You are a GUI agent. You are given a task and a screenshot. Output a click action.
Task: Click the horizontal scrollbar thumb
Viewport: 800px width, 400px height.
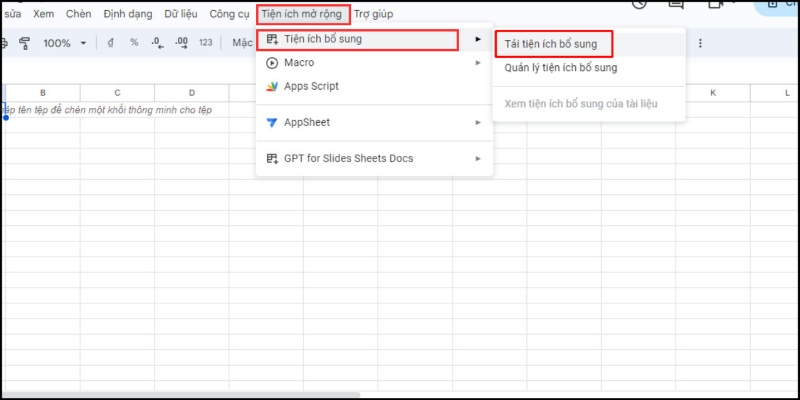181,394
